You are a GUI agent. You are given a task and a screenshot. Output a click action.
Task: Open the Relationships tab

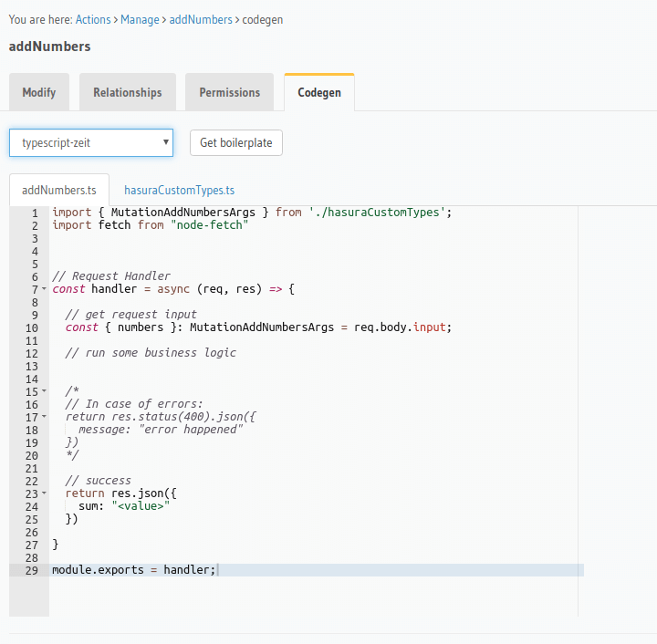pyautogui.click(x=128, y=92)
